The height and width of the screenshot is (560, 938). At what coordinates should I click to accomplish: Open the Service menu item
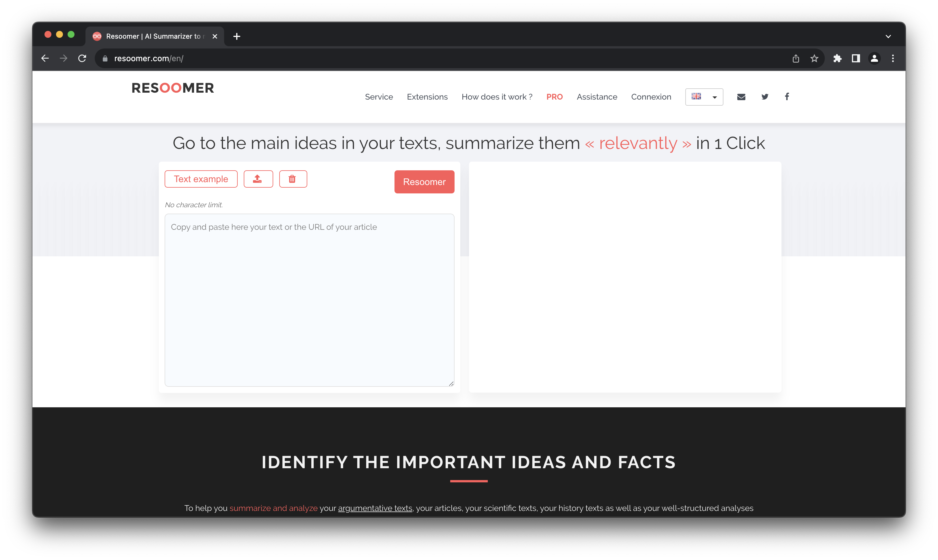click(x=379, y=97)
